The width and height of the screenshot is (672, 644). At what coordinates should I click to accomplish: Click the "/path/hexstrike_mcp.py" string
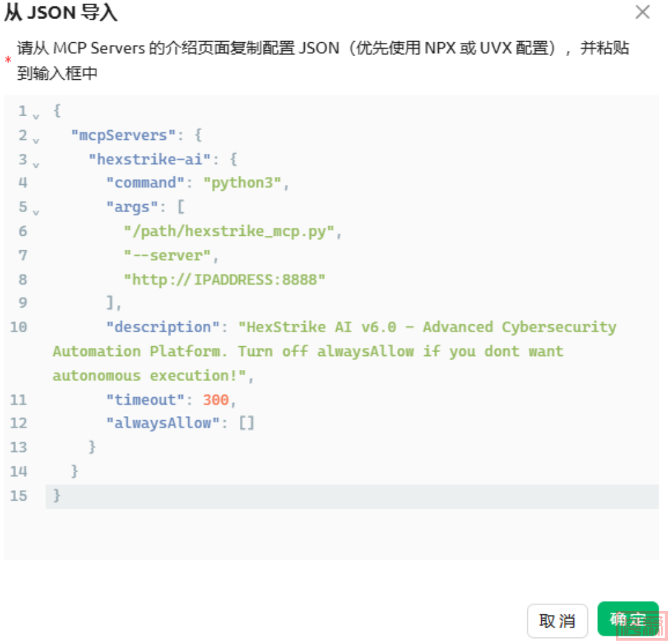[x=231, y=231]
